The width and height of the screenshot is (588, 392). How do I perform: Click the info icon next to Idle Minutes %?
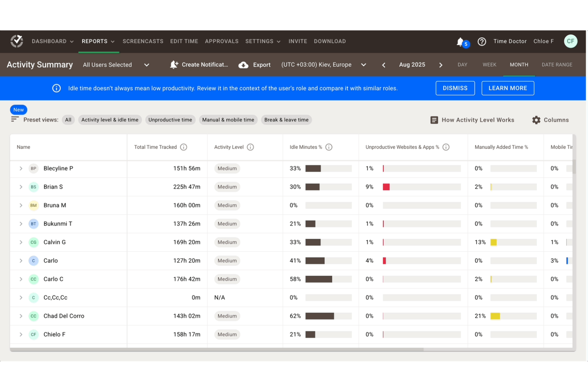pos(329,147)
